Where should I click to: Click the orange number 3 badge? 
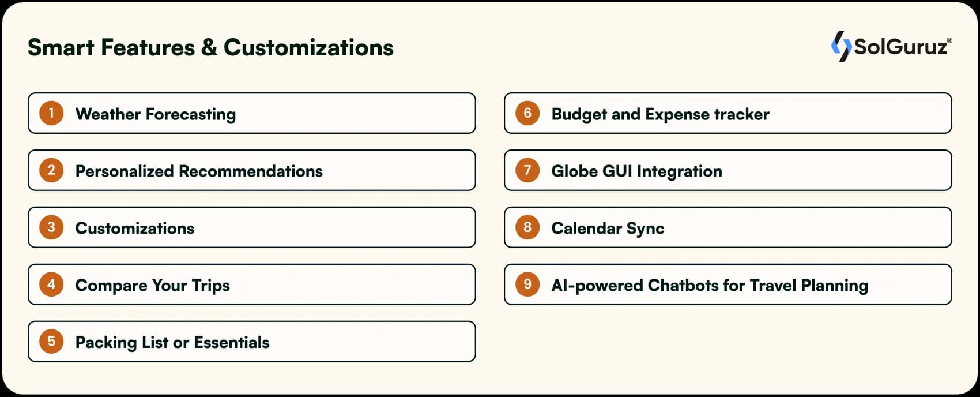click(51, 227)
